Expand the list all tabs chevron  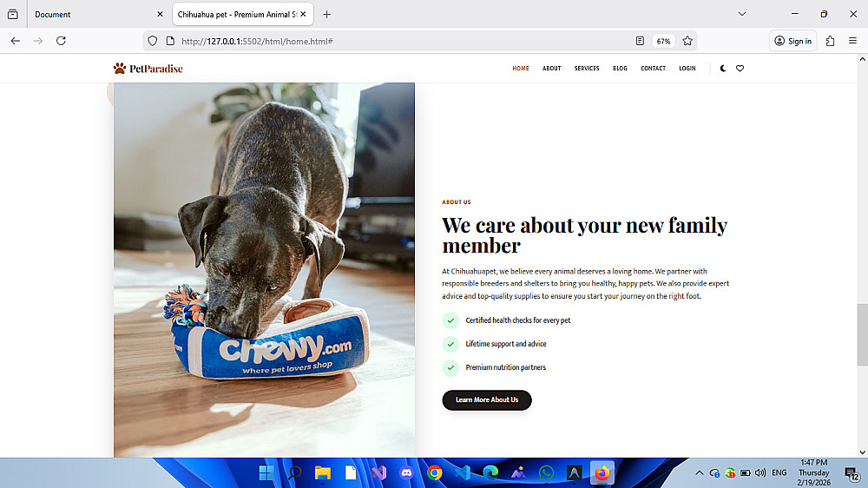(742, 14)
